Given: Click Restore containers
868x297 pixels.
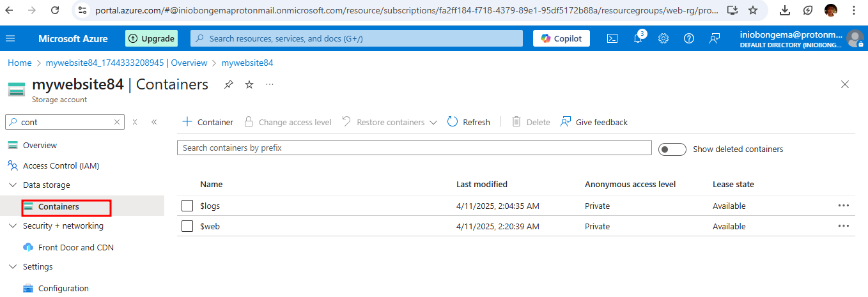Looking at the screenshot, I should pos(384,122).
